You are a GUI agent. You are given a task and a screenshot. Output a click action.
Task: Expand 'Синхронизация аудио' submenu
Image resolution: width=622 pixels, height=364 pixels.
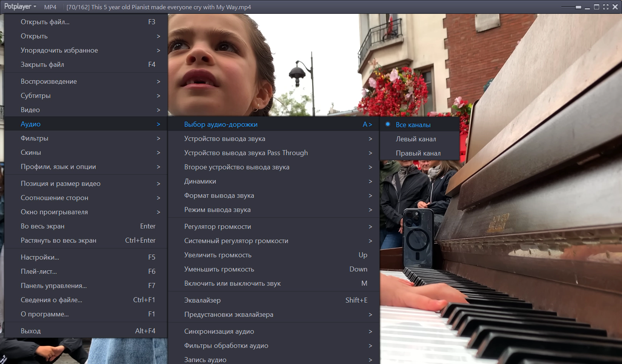(274, 331)
